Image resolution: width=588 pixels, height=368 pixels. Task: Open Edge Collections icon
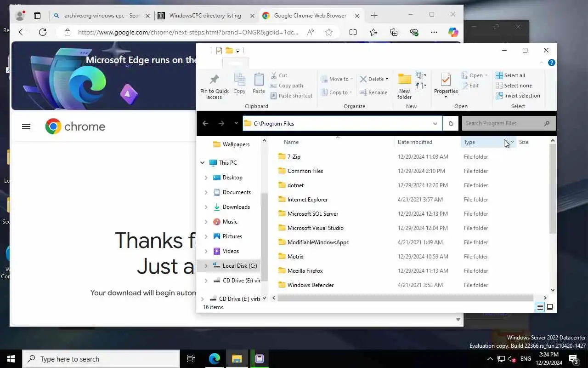point(394,32)
